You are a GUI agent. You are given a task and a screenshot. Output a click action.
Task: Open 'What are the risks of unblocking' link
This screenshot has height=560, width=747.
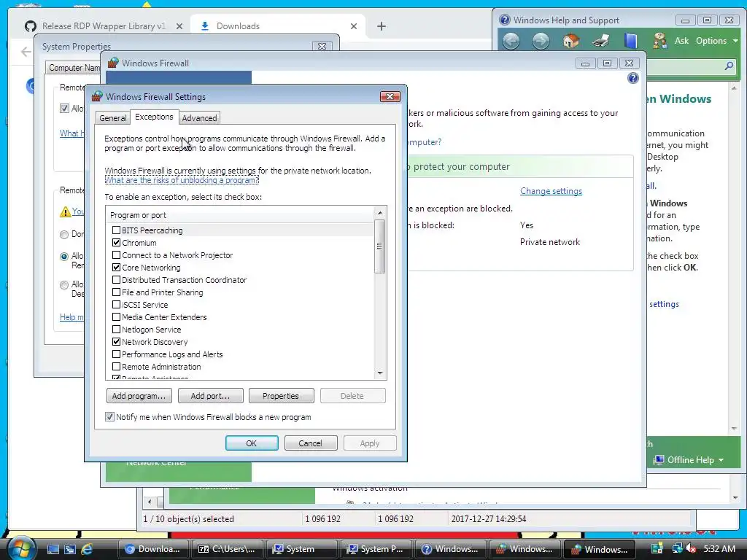click(x=182, y=180)
